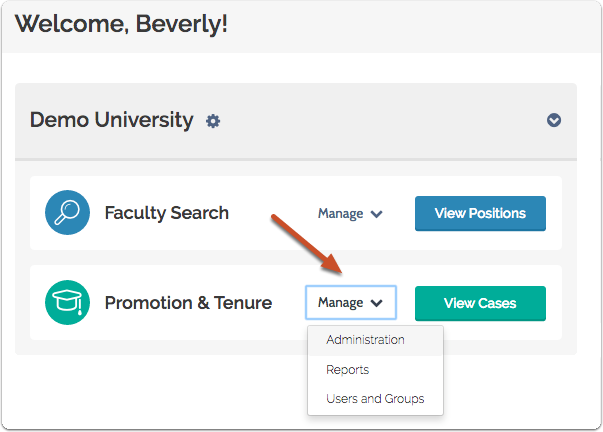
Task: Click the Faculty Search magnifier icon
Action: pos(68,213)
